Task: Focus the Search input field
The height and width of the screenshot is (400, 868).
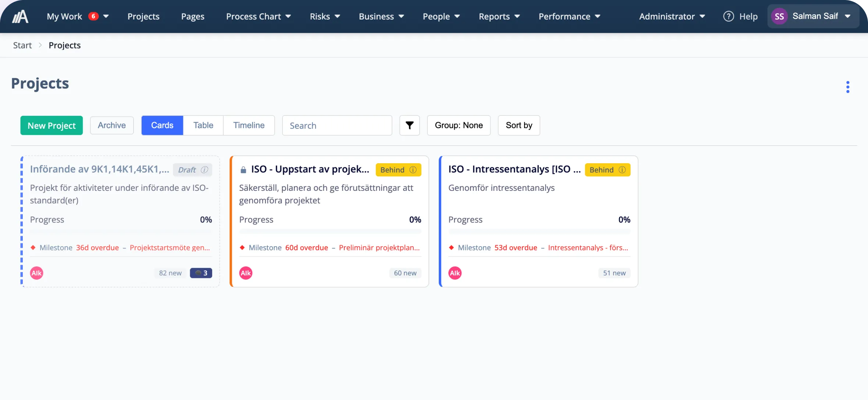Action: (x=337, y=125)
